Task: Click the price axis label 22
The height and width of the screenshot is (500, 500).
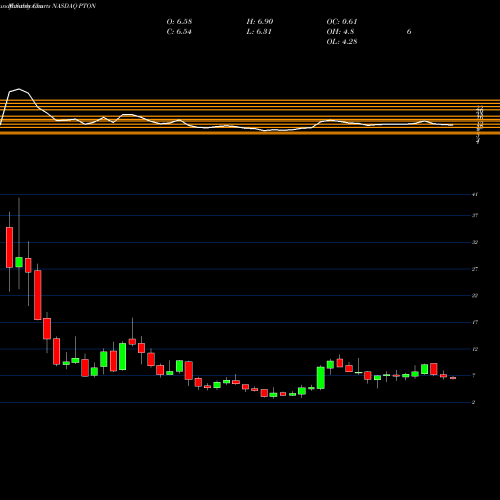Action: click(x=475, y=295)
